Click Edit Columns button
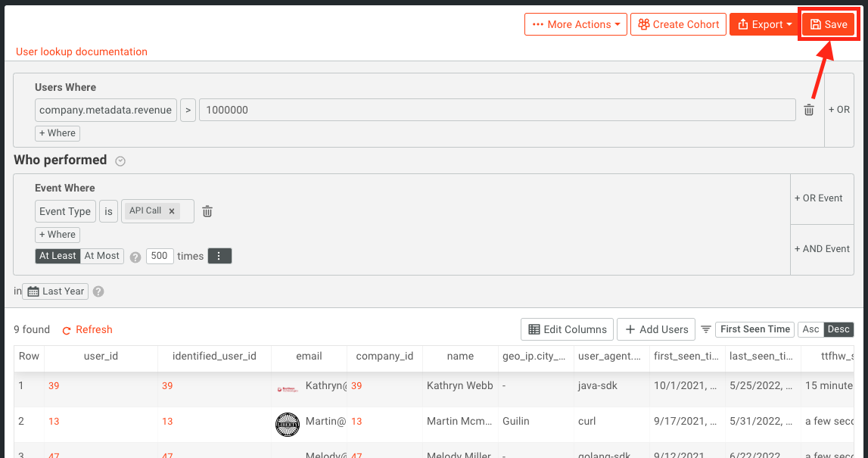This screenshot has height=458, width=868. pos(567,329)
